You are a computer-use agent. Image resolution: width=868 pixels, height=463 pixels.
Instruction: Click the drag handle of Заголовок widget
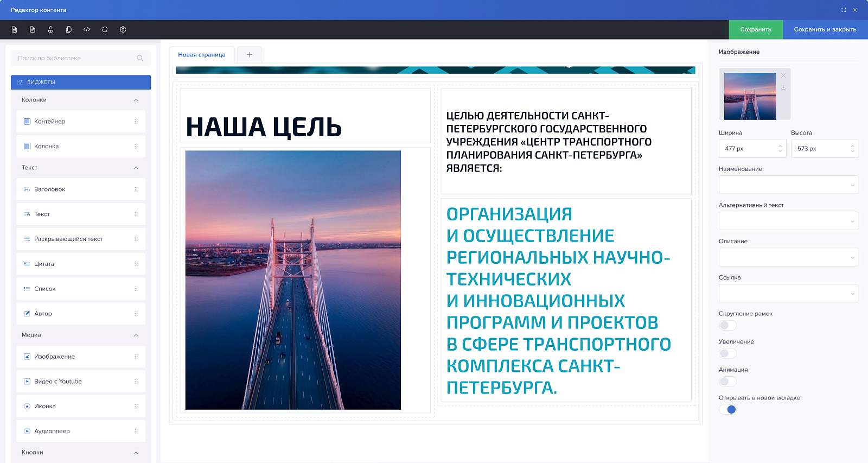tap(136, 189)
